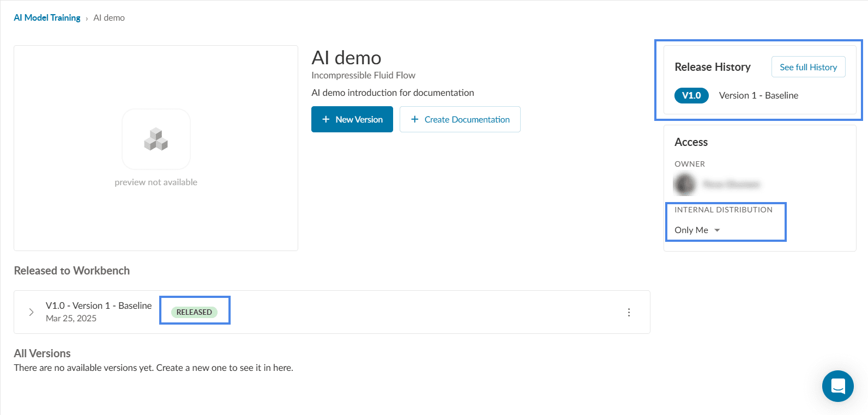Click the V1.0 version badge in Release History

click(691, 95)
